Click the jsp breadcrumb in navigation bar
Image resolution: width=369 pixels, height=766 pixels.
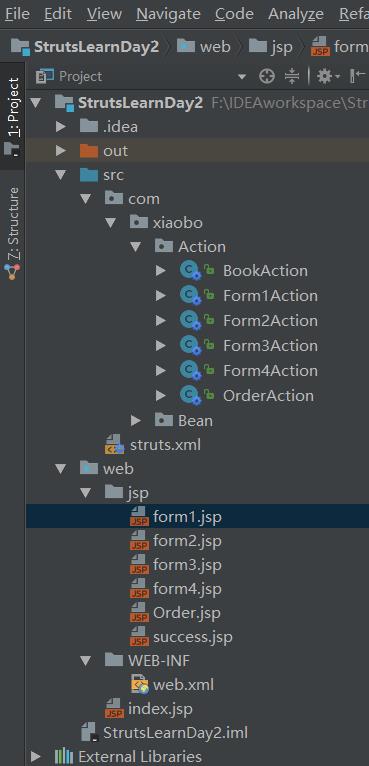(270, 47)
